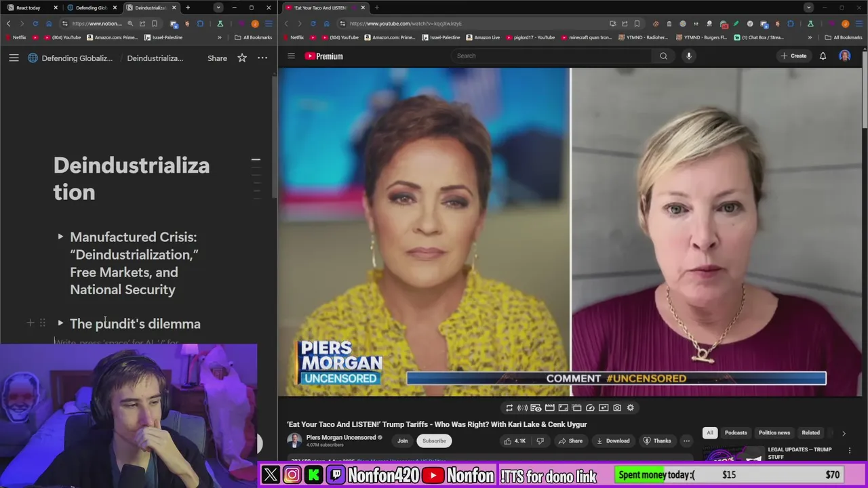Select the Podcasts filter chip
Viewport: 868px width, 488px height.
click(736, 432)
